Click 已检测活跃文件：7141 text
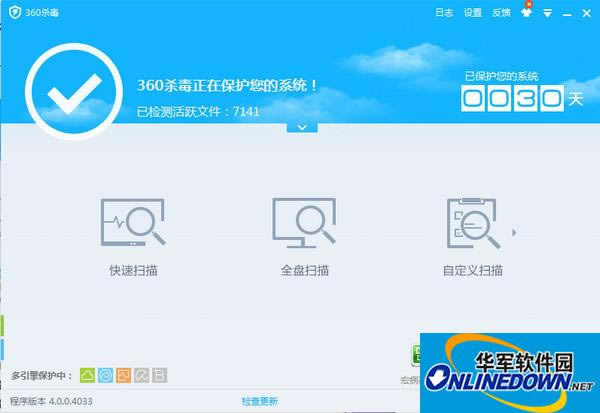The height and width of the screenshot is (413, 600). (198, 112)
